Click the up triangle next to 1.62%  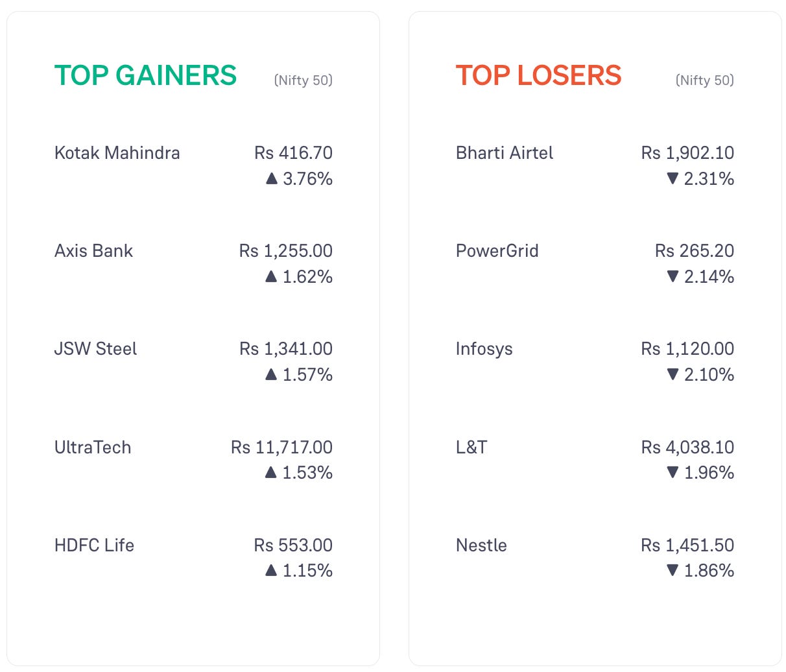272,276
